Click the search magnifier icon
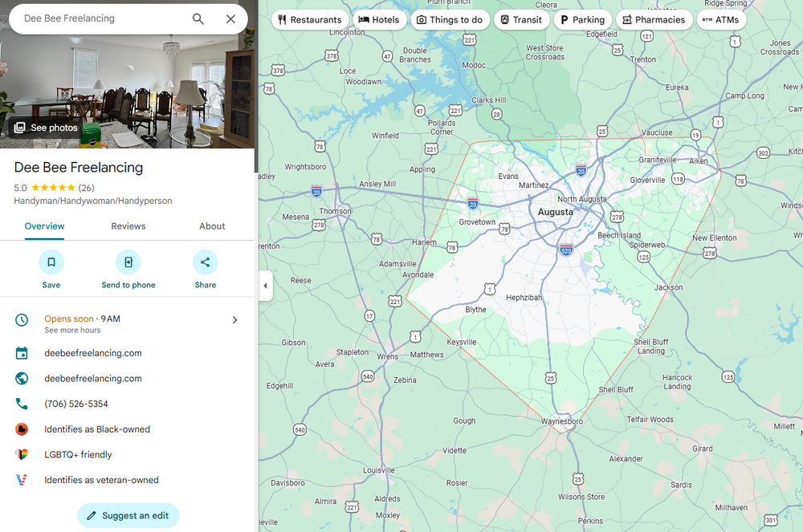803x532 pixels. point(198,18)
